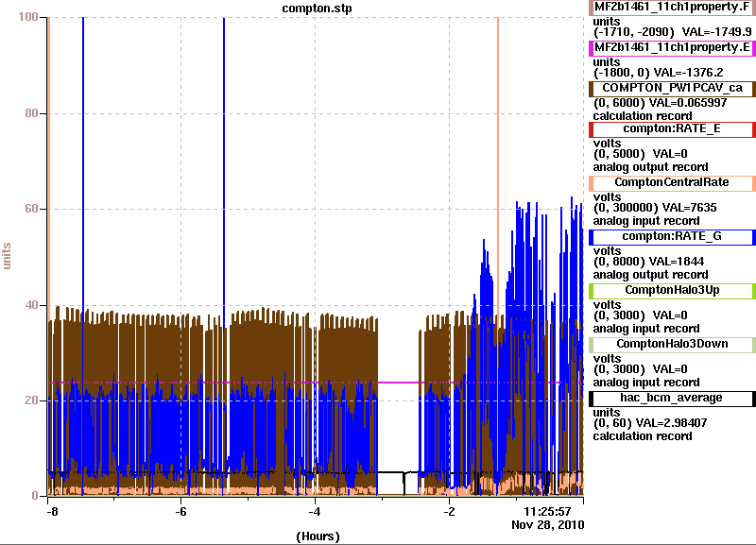Select the MF2b1461_11ch1property.F legend entry
Viewport: 756px width, 545px height.
[672, 8]
